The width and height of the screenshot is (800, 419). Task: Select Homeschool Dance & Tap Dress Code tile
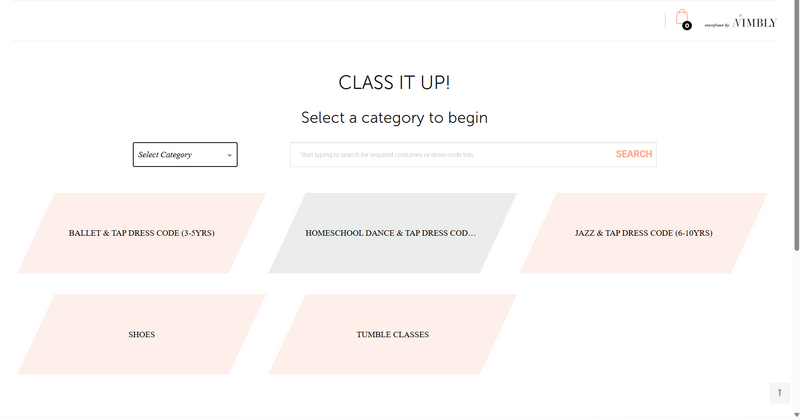(391, 233)
